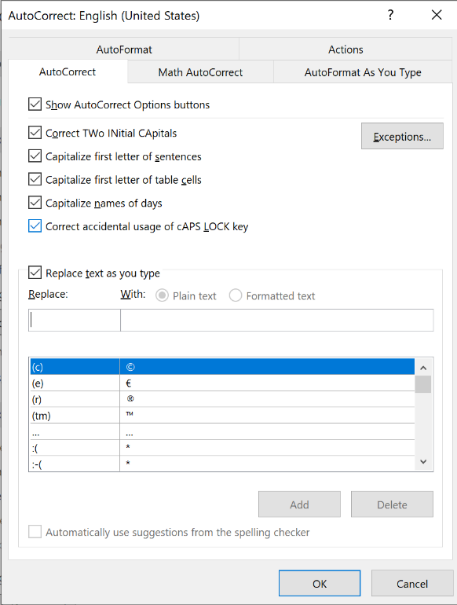Go to Math AutoCorrect tab
Viewport: 457px width, 605px height.
coord(200,72)
